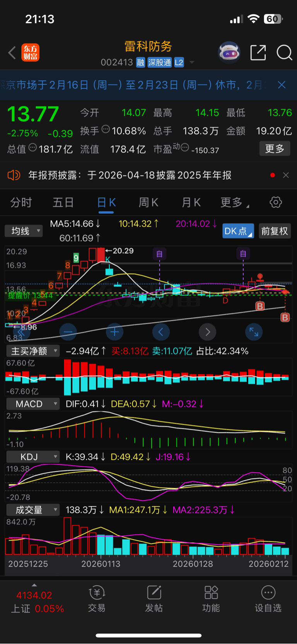Tap the share export icon

258,53
